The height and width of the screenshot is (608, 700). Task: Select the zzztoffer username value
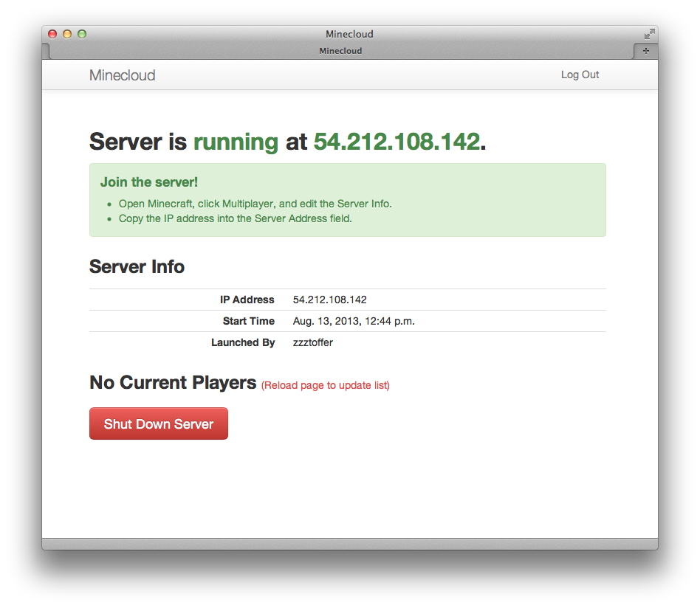[312, 342]
